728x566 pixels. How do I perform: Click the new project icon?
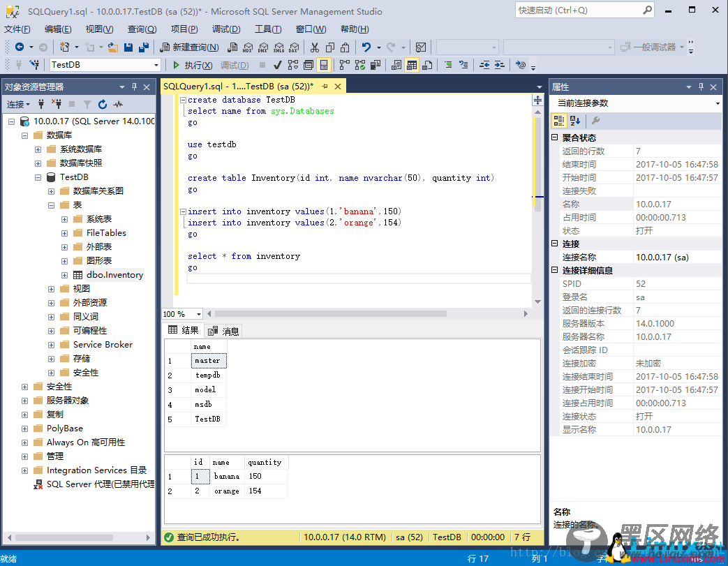(64, 47)
